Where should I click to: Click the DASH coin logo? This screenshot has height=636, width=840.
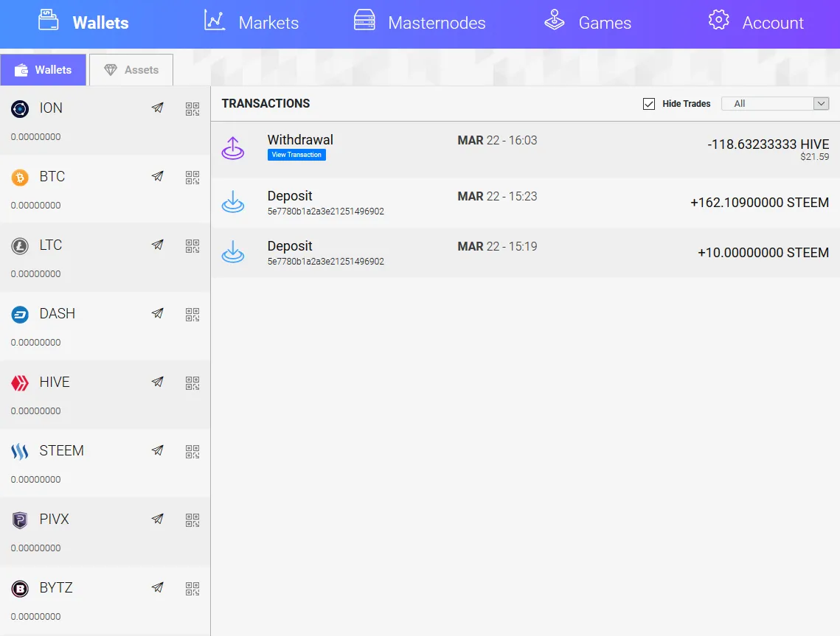pos(20,315)
